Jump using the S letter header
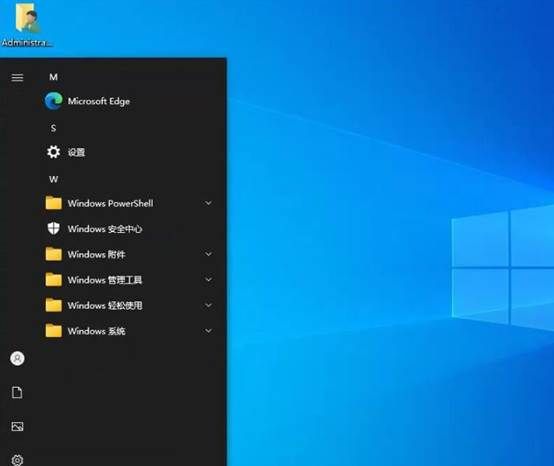Image resolution: width=554 pixels, height=466 pixels. [53, 128]
